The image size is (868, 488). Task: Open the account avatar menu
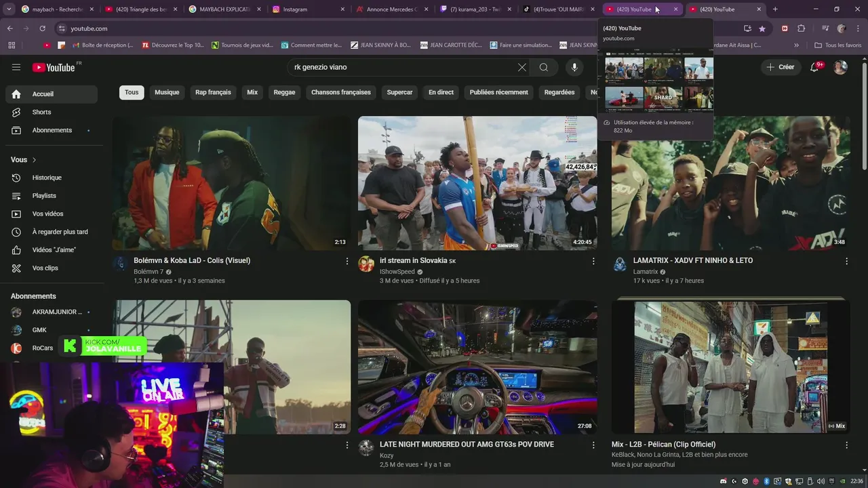(x=840, y=67)
